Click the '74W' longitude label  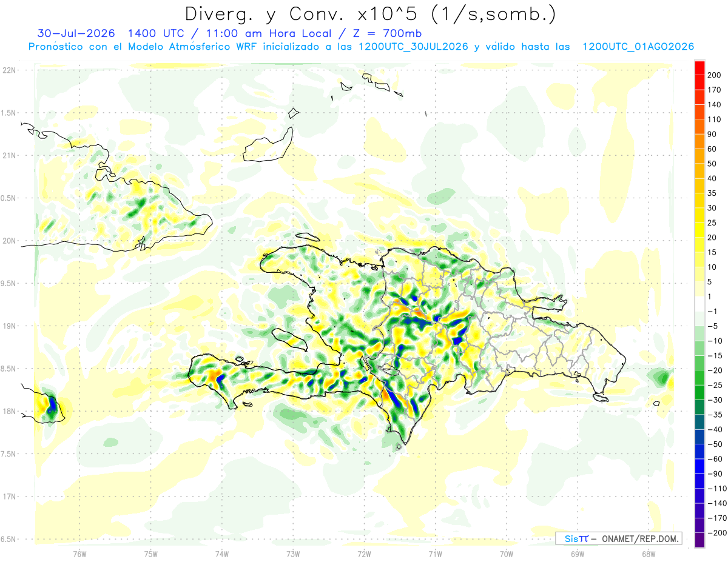pyautogui.click(x=222, y=553)
